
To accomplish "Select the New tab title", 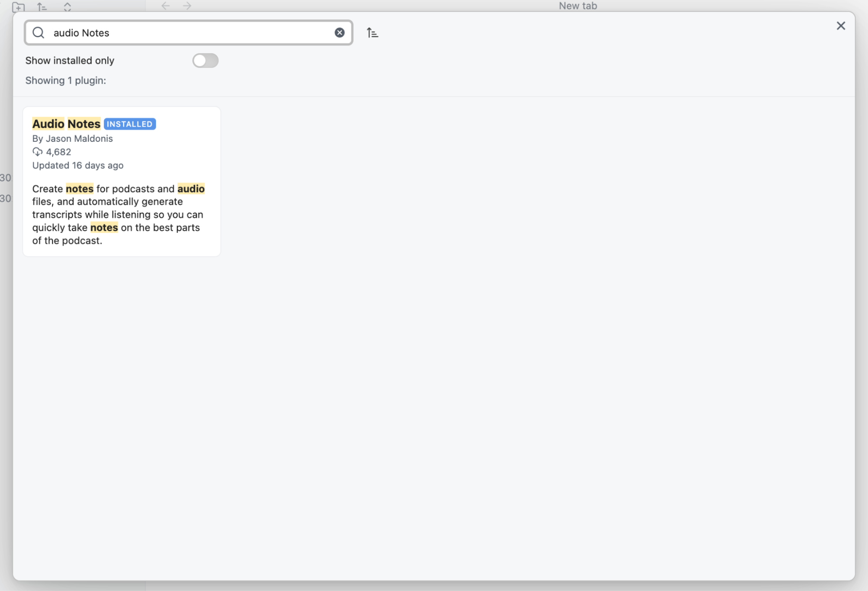I will pos(578,6).
